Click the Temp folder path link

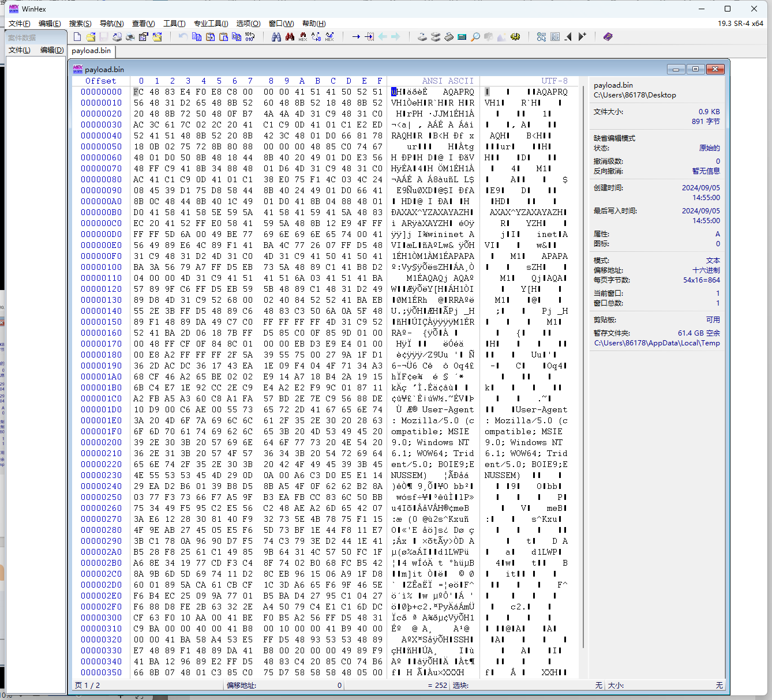point(657,343)
